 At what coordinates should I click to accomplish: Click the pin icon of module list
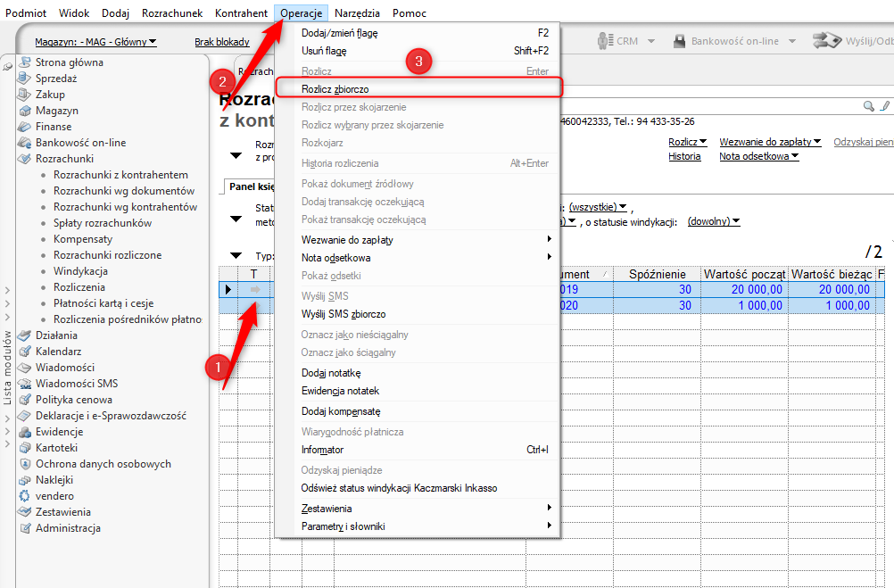(x=7, y=67)
